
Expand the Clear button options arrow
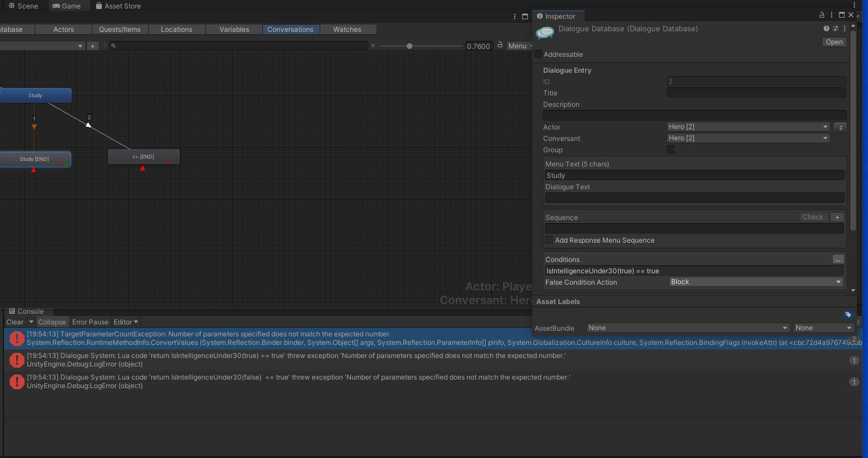click(31, 322)
